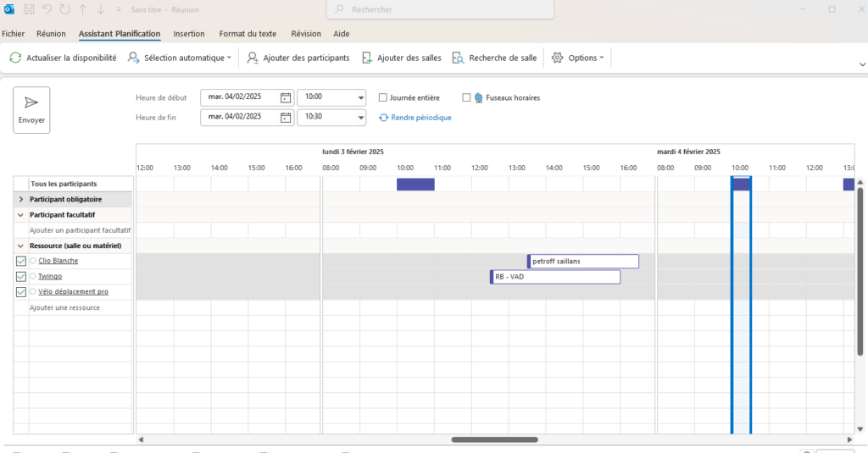Viewport: 868px width, 453px height.
Task: Click the horizontal timeline scrollbar thumb
Action: (x=494, y=439)
